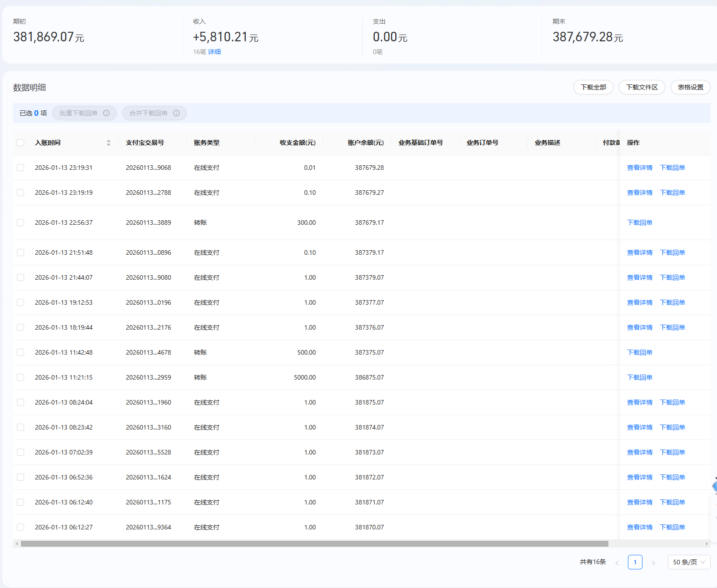Viewport: 717px width, 588px height.
Task: Click horizontal scrollbar right arrow
Action: click(707, 544)
